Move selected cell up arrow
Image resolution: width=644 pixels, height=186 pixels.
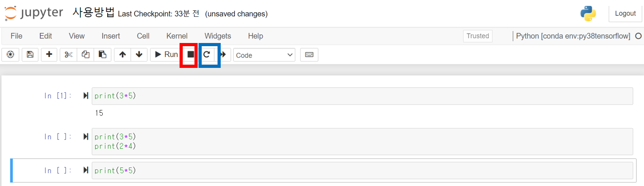(x=122, y=55)
